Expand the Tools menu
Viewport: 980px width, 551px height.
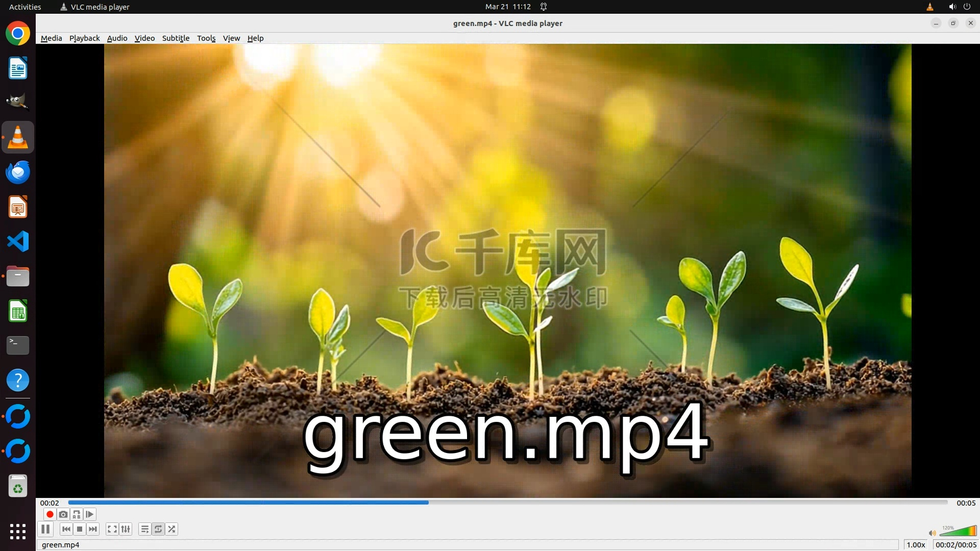(x=206, y=38)
